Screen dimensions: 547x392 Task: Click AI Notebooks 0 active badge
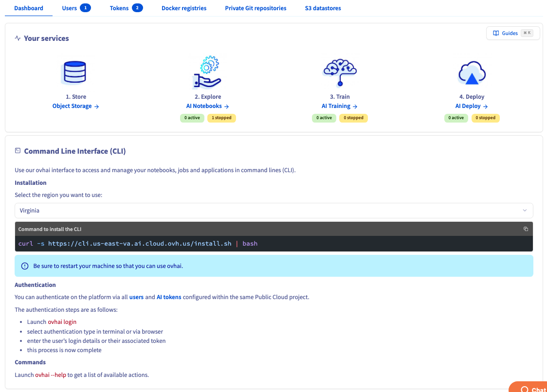click(192, 118)
